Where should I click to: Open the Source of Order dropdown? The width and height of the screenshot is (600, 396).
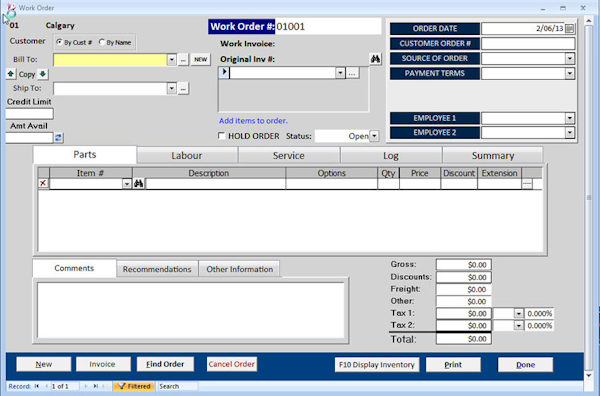point(569,58)
